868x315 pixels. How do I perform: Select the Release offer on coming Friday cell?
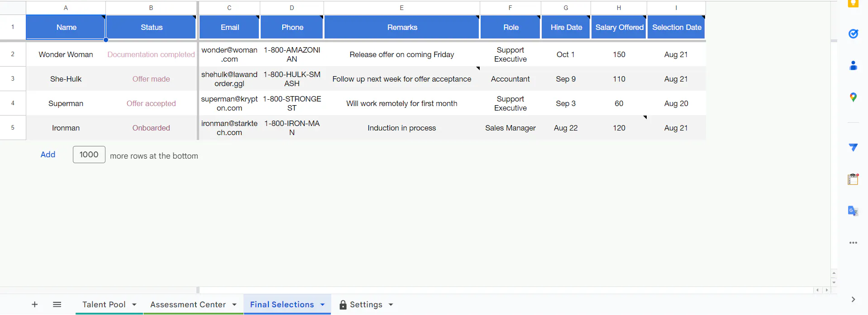[402, 54]
